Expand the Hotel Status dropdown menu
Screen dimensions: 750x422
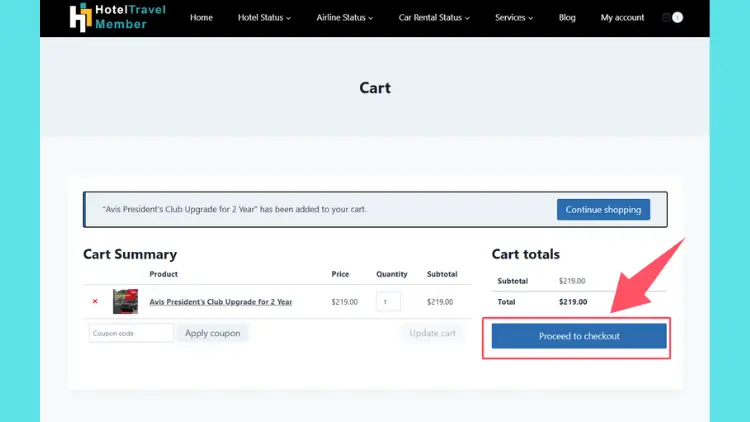[x=264, y=18]
